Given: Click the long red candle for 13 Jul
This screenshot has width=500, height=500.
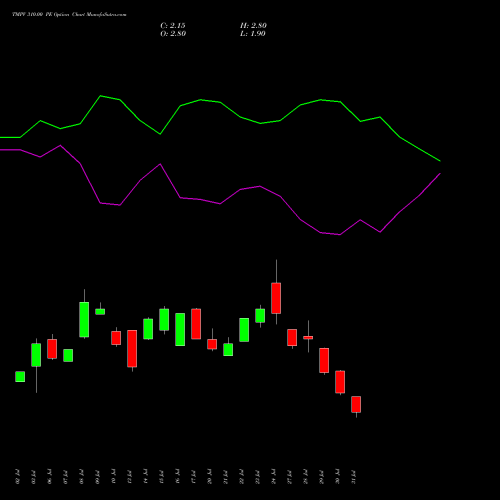Looking at the screenshot, I should 132,348.
